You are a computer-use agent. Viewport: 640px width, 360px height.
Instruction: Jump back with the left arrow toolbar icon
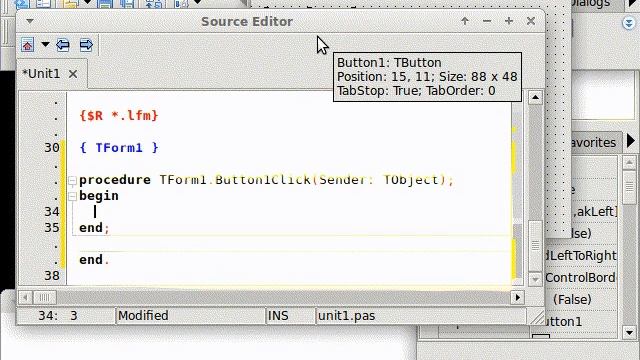click(x=62, y=44)
